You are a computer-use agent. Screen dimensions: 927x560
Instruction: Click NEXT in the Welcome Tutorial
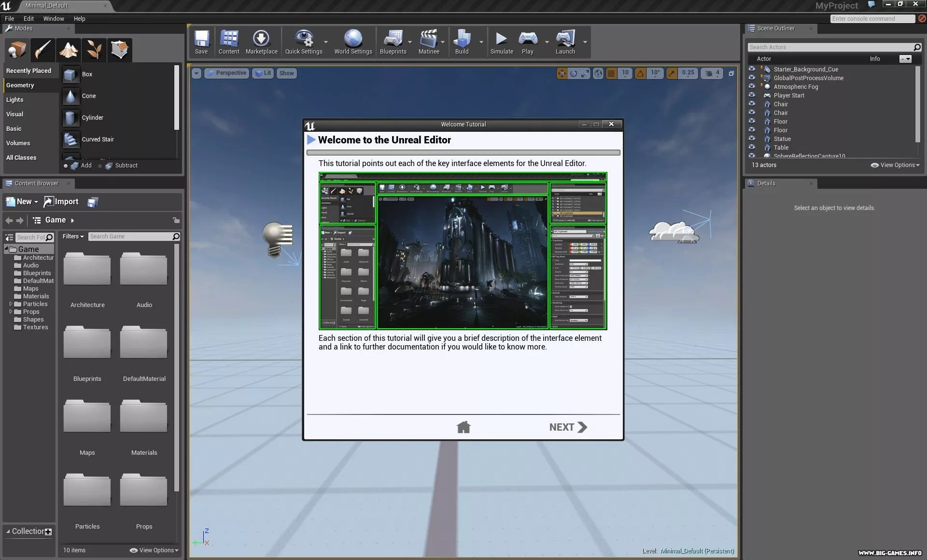[568, 427]
